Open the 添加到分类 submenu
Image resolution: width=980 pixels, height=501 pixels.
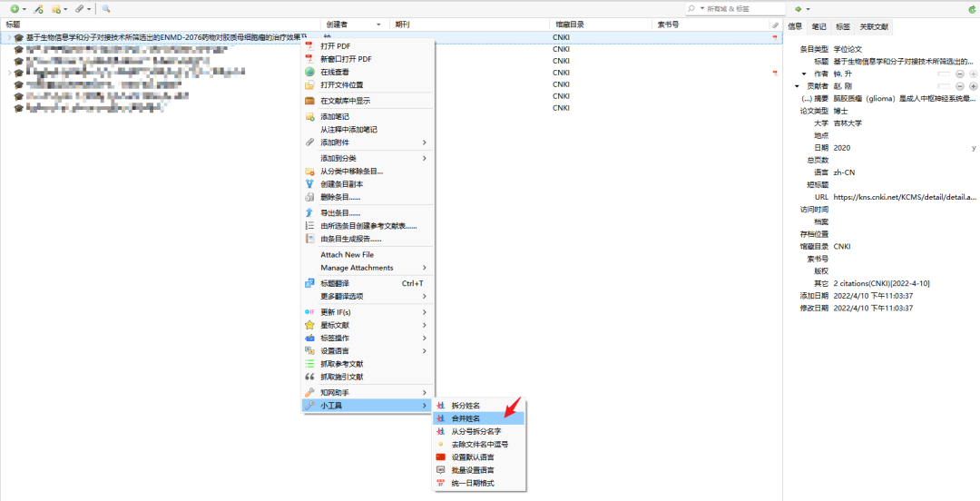coord(368,158)
